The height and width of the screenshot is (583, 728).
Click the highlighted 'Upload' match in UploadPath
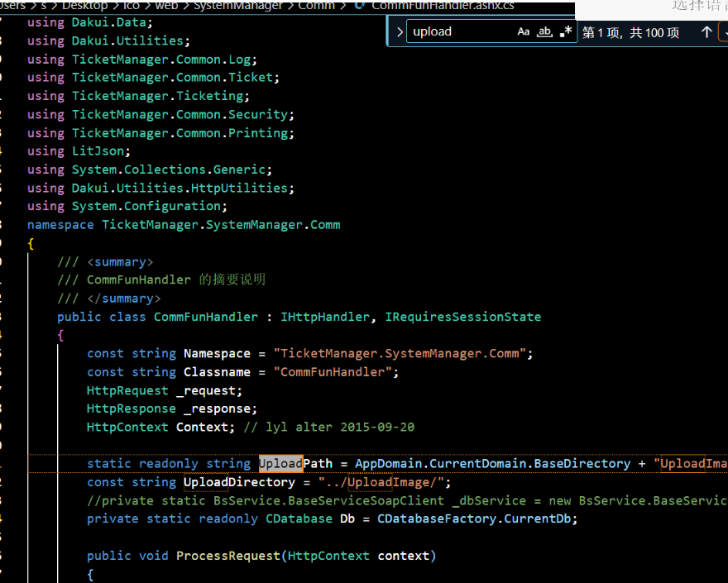pos(281,463)
